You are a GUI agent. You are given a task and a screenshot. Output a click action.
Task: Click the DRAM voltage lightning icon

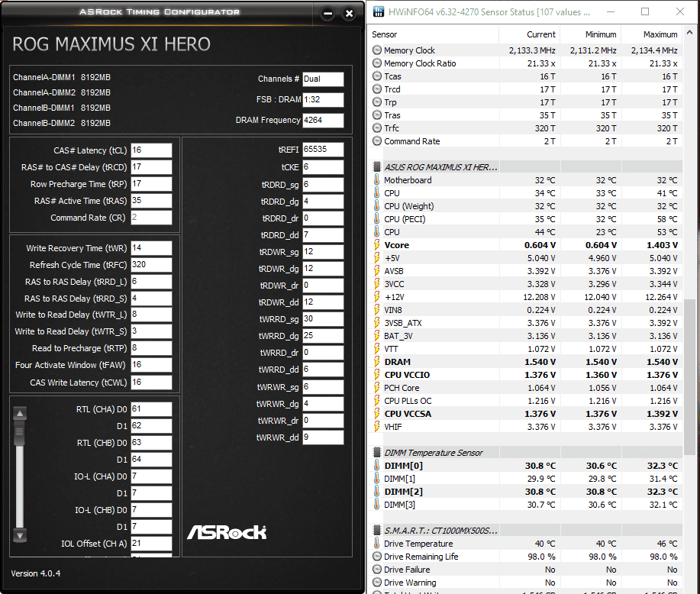pyautogui.click(x=377, y=362)
